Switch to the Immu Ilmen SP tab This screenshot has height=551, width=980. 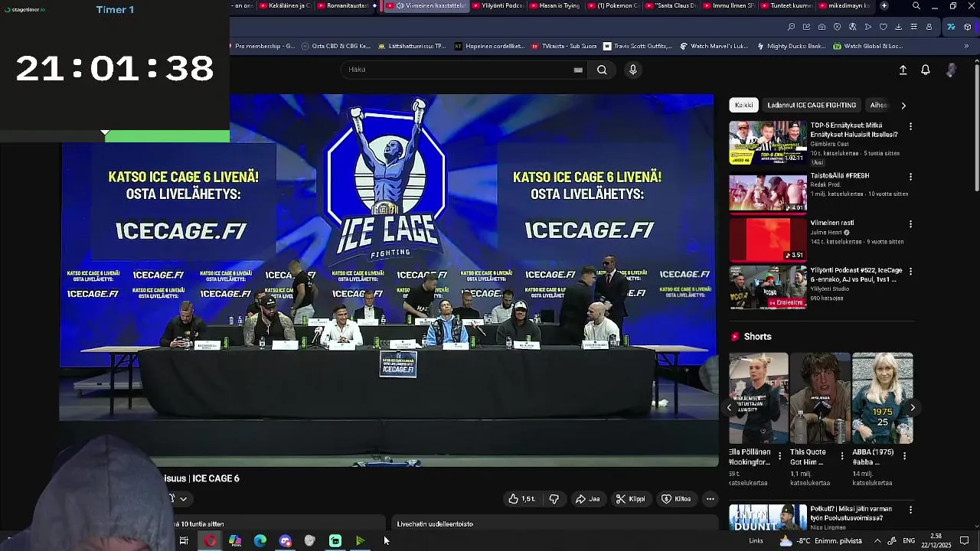[x=728, y=5]
